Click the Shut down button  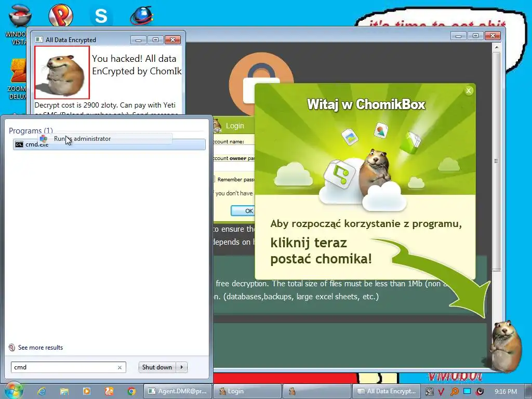(157, 367)
